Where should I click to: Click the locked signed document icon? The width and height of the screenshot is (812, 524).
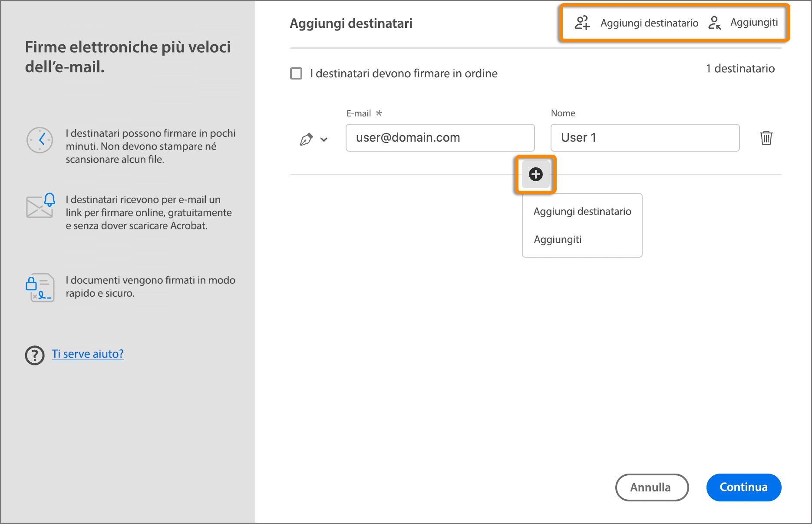click(40, 287)
